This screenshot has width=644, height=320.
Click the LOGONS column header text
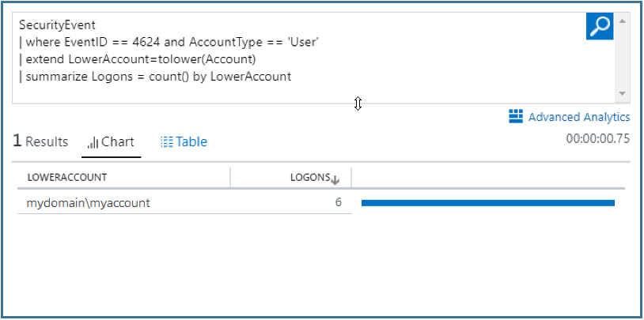tap(309, 178)
